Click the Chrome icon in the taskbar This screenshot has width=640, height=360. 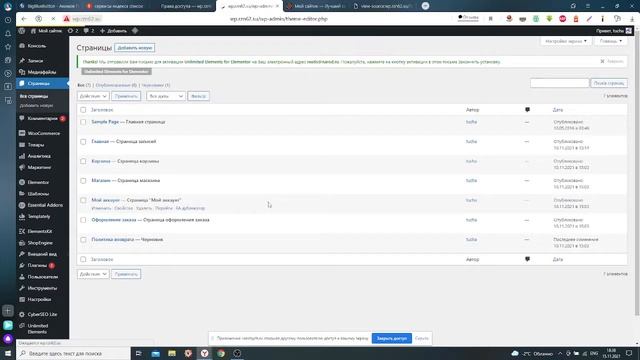pos(221,353)
